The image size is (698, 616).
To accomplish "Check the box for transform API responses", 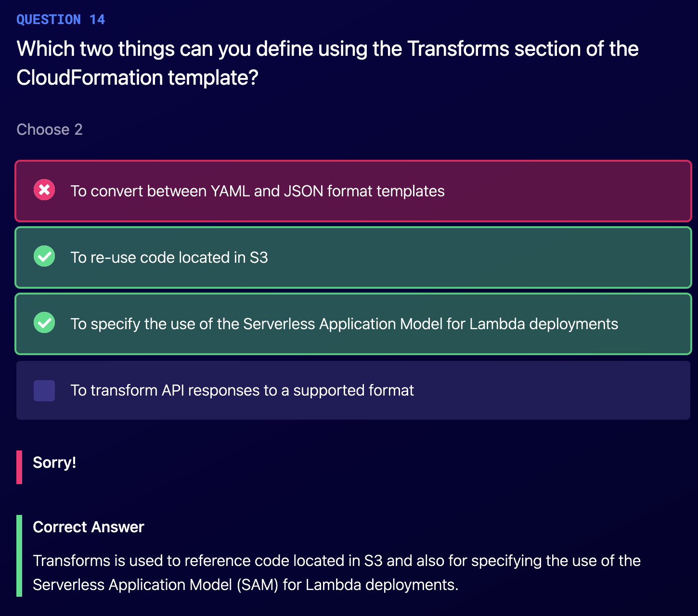I will click(44, 391).
